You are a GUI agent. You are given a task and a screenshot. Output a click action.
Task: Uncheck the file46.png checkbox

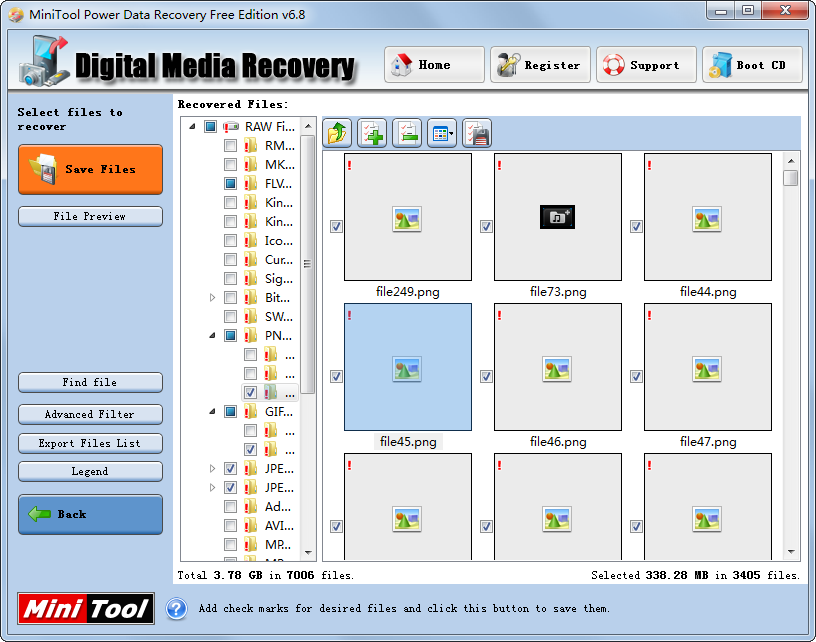(486, 376)
